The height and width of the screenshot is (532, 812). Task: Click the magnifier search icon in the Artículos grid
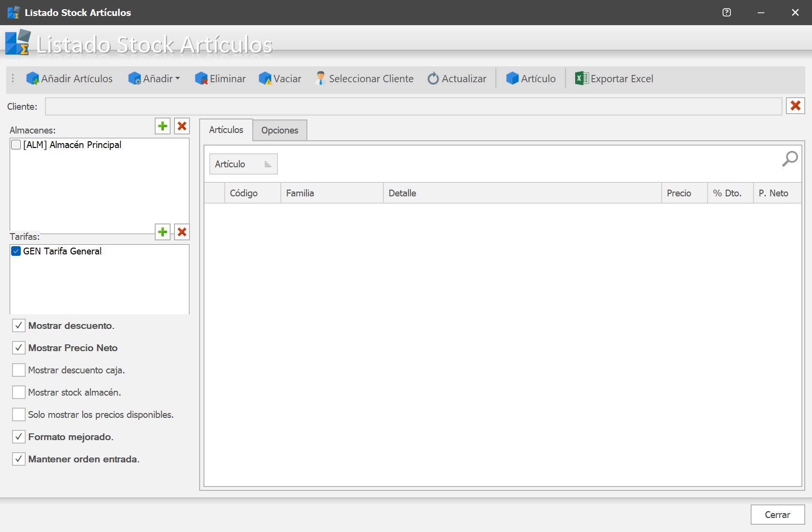click(x=790, y=159)
